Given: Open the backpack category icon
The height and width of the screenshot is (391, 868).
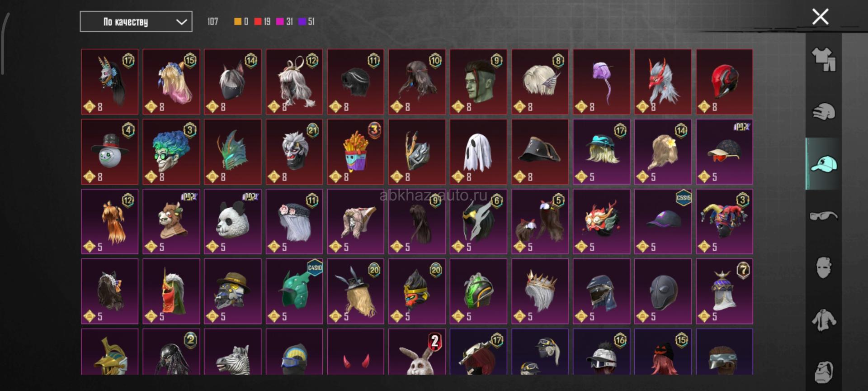Looking at the screenshot, I should click(x=824, y=372).
